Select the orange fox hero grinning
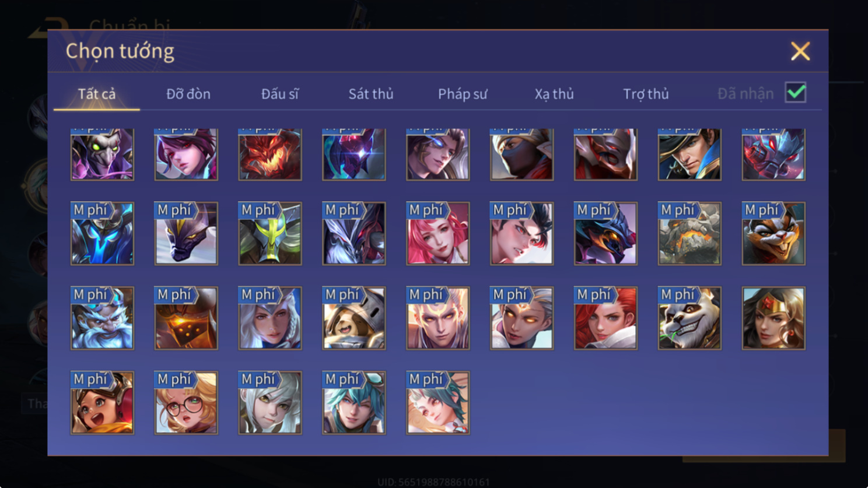Image resolution: width=868 pixels, height=488 pixels. click(773, 234)
